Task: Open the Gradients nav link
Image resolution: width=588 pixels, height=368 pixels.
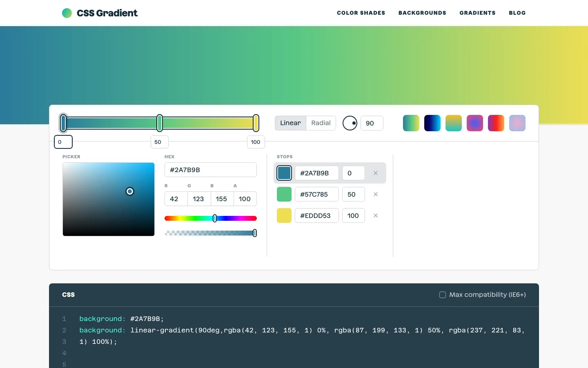Action: tap(477, 13)
